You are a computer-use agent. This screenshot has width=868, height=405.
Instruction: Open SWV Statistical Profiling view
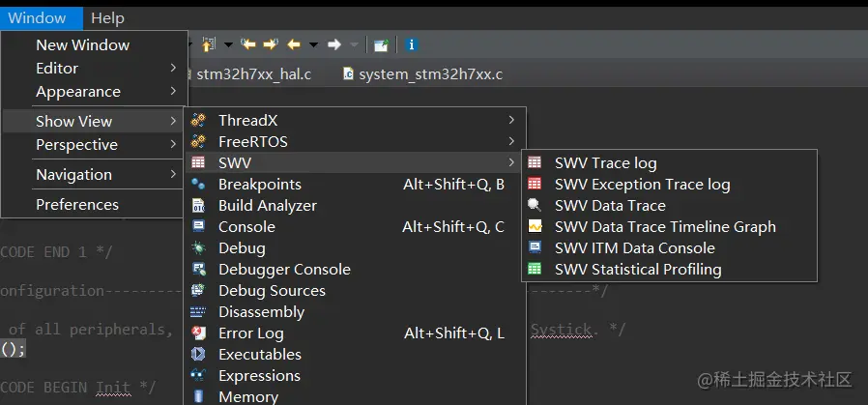tap(669, 270)
